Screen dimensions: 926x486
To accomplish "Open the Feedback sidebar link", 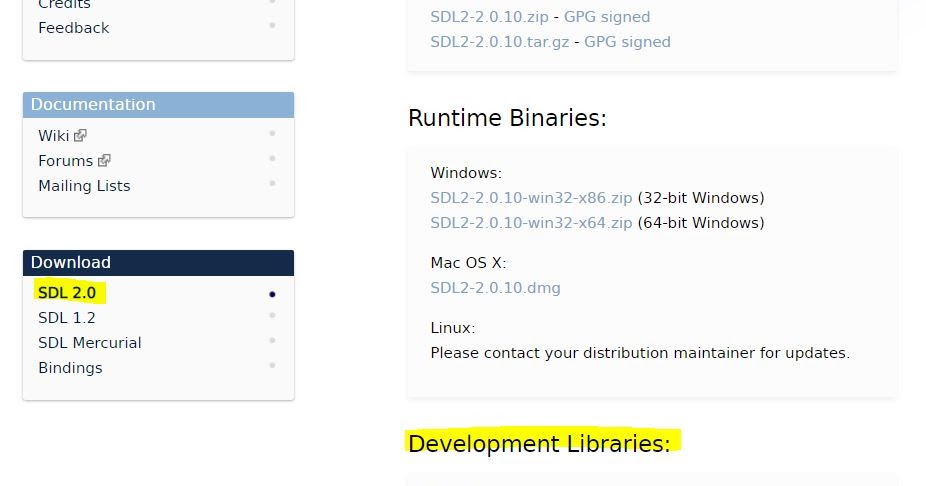I will (74, 28).
